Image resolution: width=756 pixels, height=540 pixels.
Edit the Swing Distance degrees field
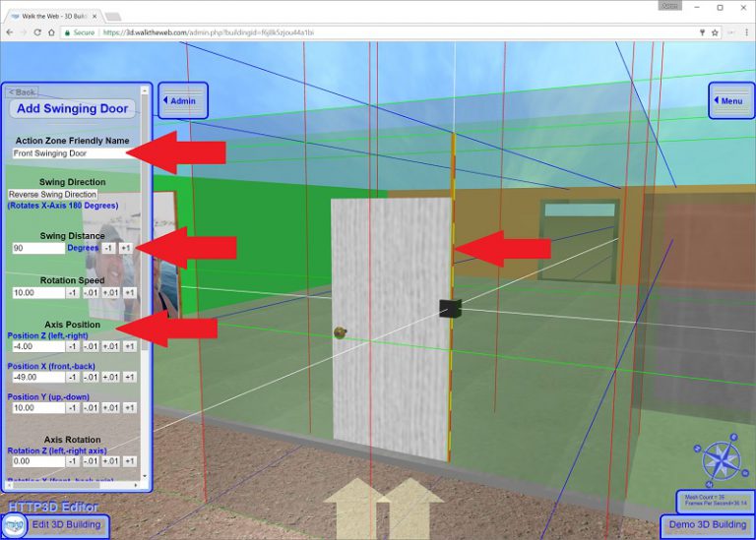(x=38, y=248)
